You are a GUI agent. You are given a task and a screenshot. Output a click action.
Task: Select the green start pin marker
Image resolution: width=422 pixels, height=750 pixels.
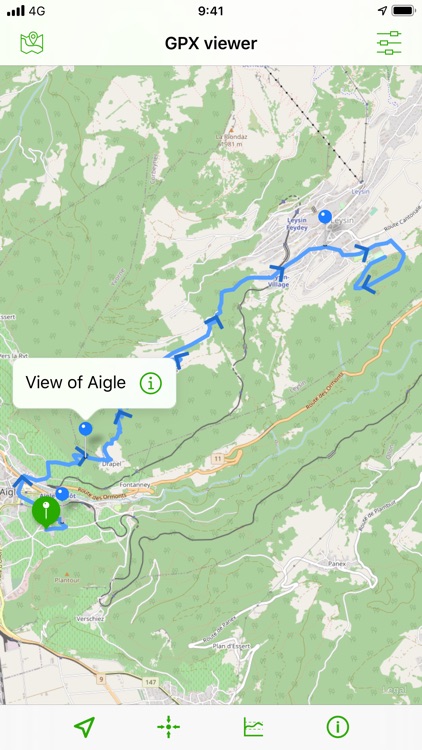click(x=46, y=512)
